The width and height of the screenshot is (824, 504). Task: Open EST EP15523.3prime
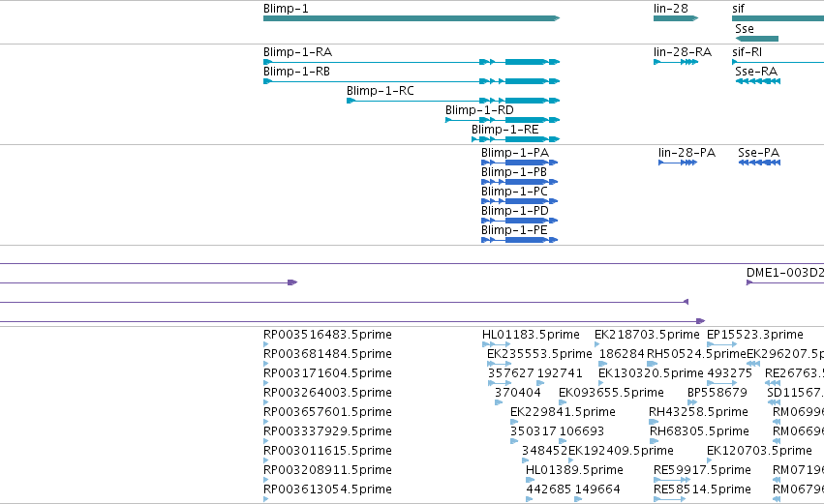[x=754, y=335]
